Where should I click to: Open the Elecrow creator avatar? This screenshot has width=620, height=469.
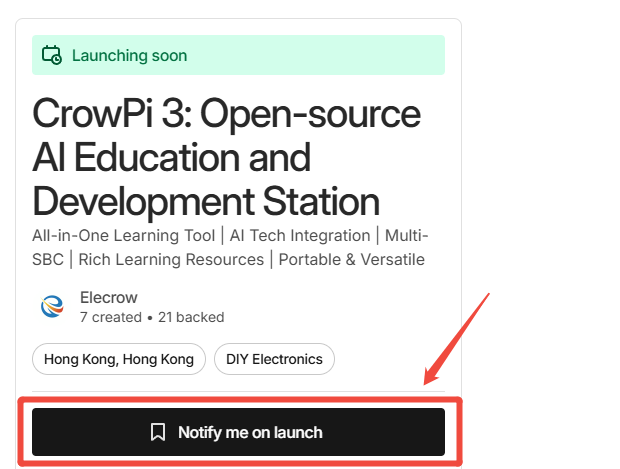pyautogui.click(x=52, y=306)
